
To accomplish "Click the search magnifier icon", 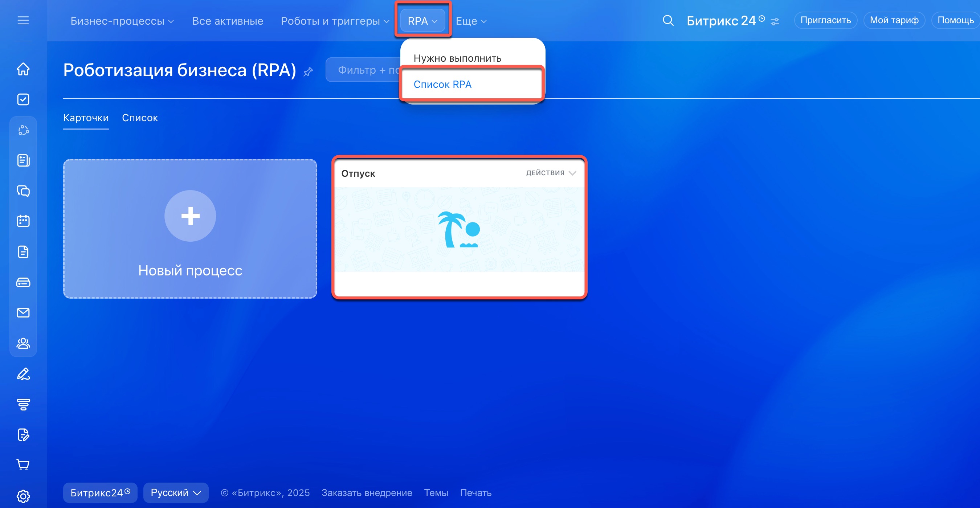I will (668, 20).
